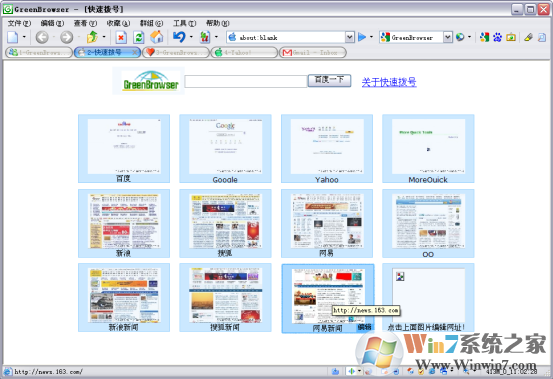Switch to the Gmail - Inbox tab

click(313, 53)
